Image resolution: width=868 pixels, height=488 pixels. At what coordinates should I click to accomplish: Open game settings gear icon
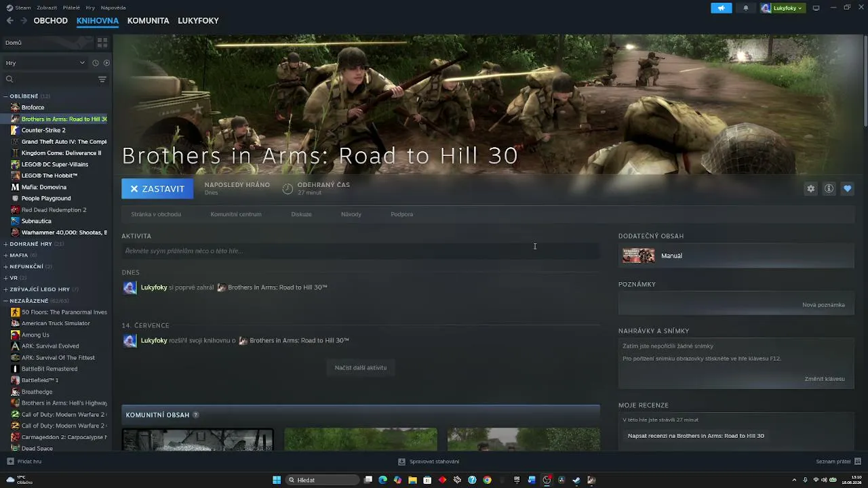click(810, 189)
